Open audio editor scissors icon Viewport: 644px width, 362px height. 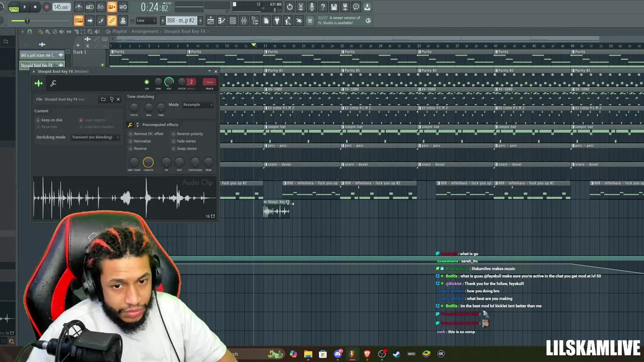[x=301, y=7]
